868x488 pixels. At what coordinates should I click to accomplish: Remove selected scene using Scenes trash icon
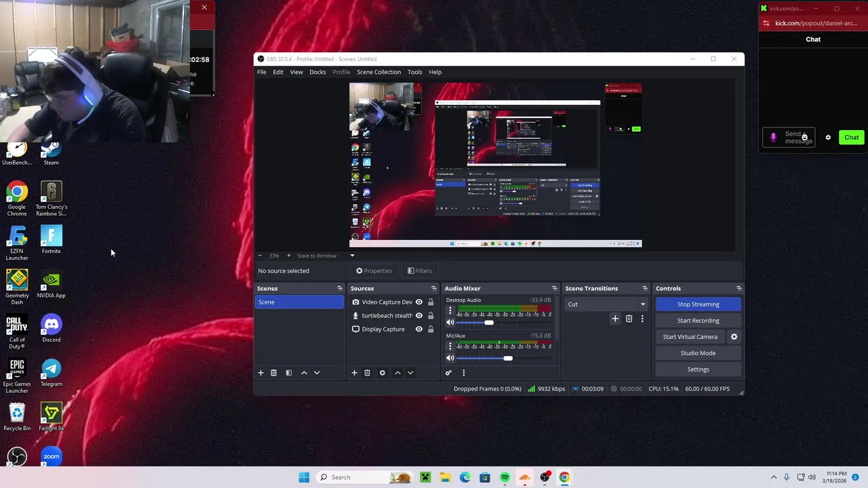pos(273,373)
